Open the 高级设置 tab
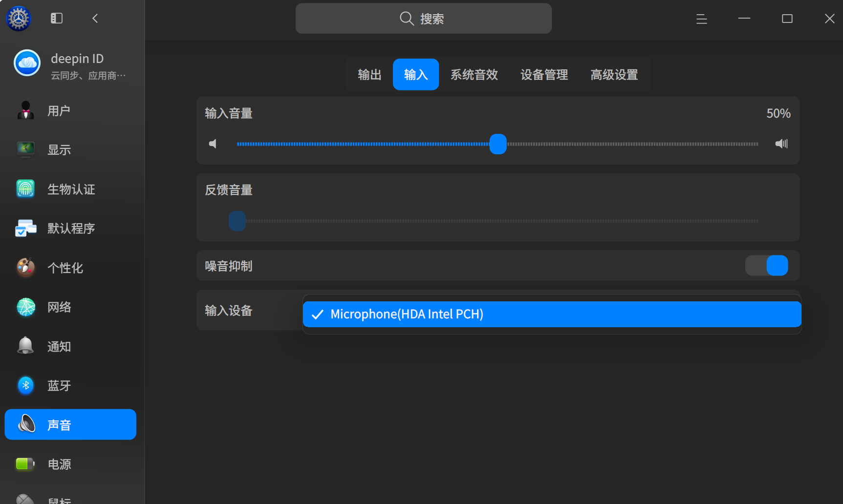843x504 pixels. click(614, 74)
